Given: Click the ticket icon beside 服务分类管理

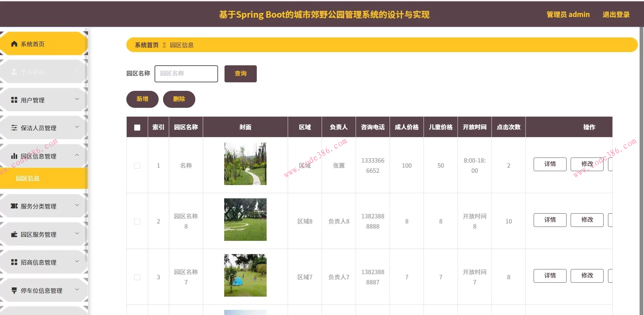Looking at the screenshot, I should [x=14, y=206].
